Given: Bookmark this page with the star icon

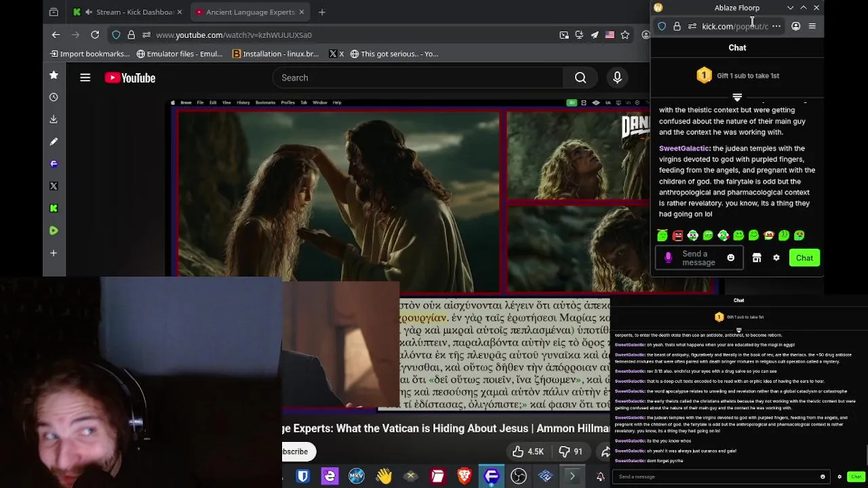Looking at the screenshot, I should coord(625,35).
